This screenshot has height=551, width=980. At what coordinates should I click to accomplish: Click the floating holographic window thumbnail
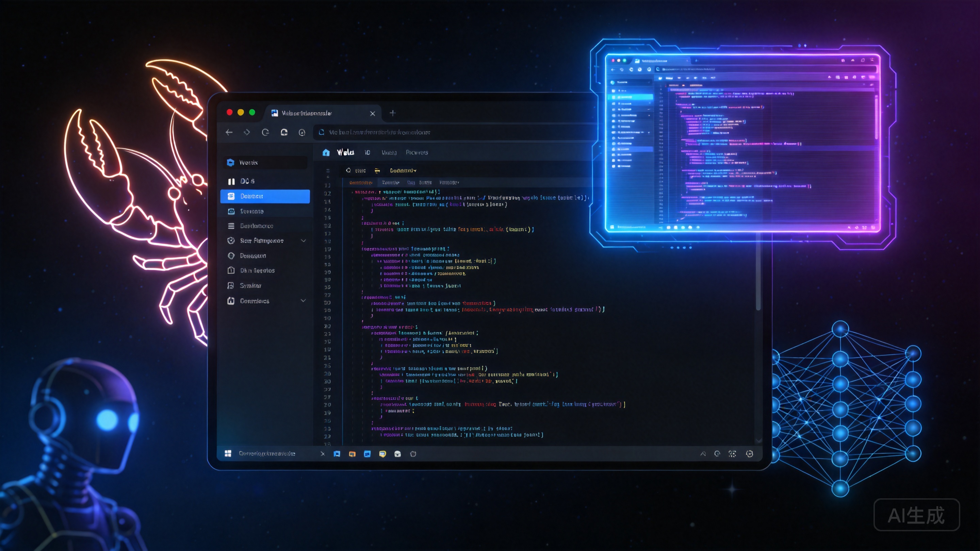pyautogui.click(x=742, y=143)
